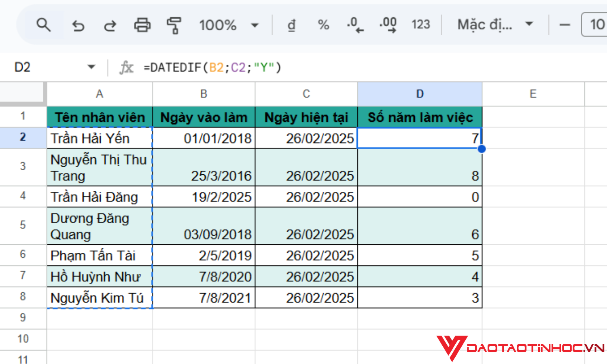This screenshot has height=364, width=607.
Task: Open the search in sheets tool
Action: [x=44, y=25]
